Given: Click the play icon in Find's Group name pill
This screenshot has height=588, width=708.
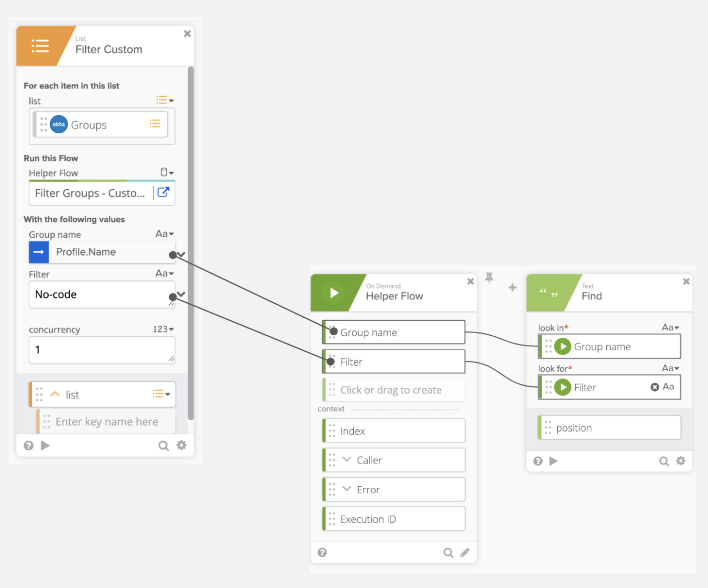Looking at the screenshot, I should click(x=563, y=346).
